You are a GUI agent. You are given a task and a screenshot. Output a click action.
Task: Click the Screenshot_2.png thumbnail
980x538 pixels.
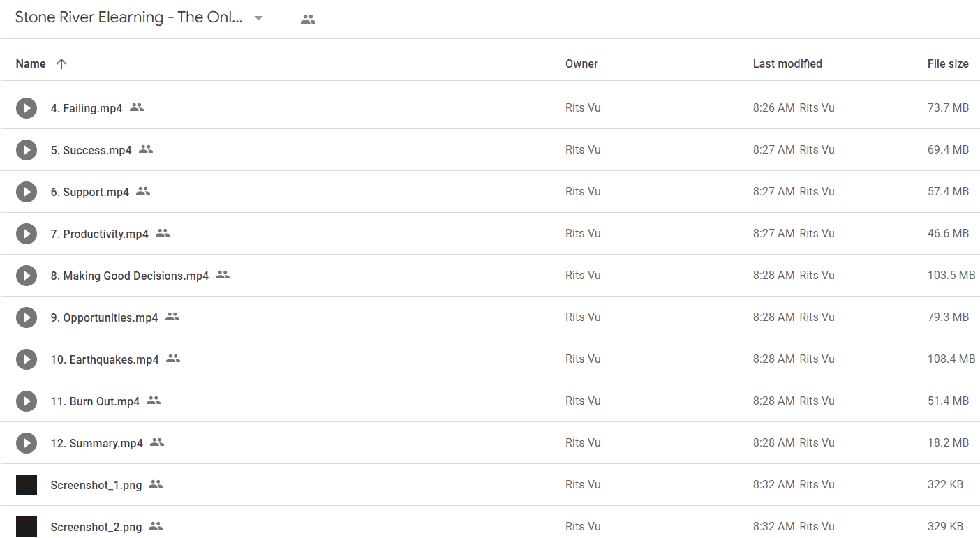tap(27, 527)
